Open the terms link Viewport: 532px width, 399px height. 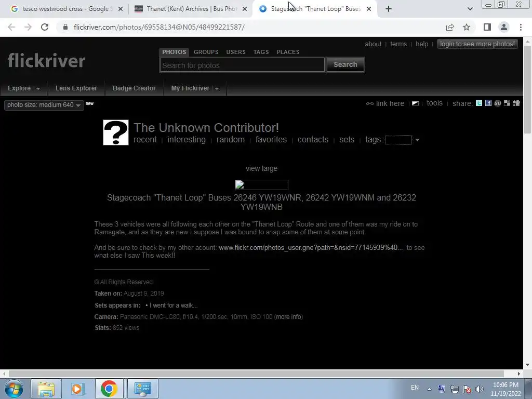pyautogui.click(x=398, y=44)
